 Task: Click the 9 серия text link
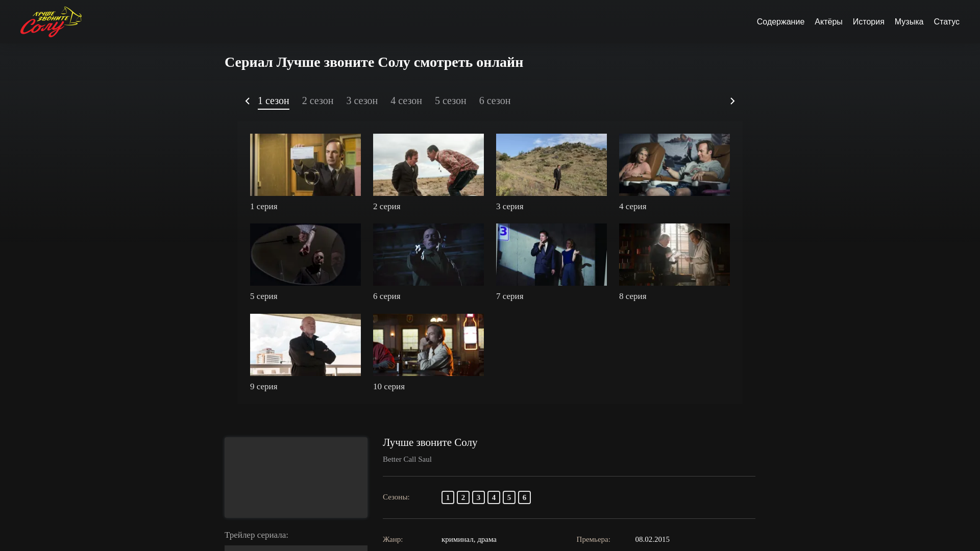tap(264, 387)
